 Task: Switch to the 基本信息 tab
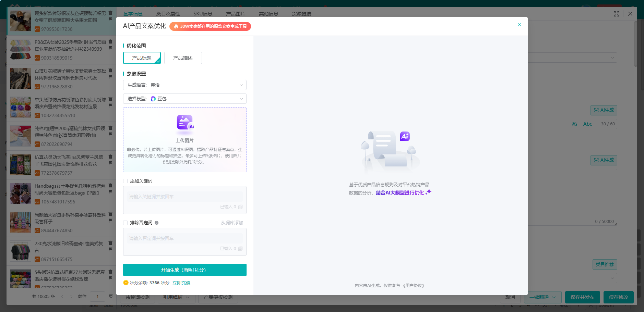pyautogui.click(x=133, y=14)
